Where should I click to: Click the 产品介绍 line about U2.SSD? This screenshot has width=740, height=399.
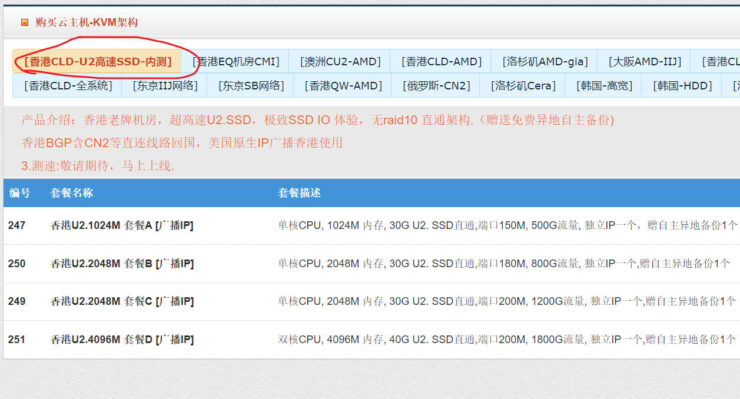tap(318, 120)
